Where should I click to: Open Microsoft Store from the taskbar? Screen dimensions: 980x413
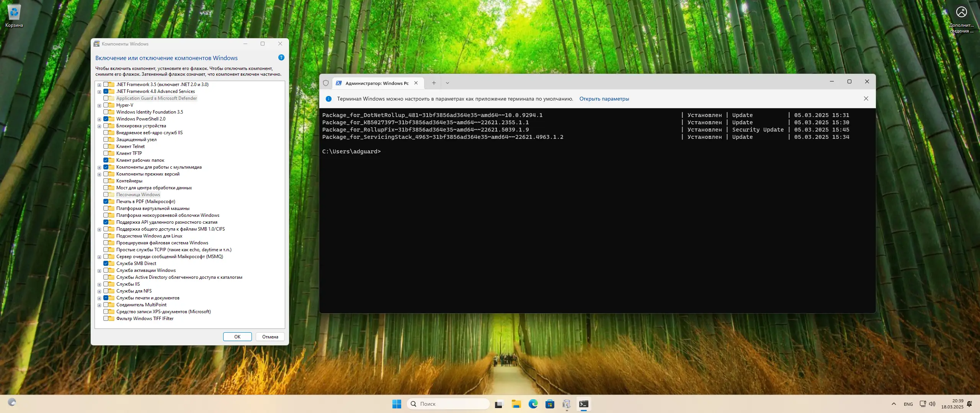pyautogui.click(x=550, y=404)
